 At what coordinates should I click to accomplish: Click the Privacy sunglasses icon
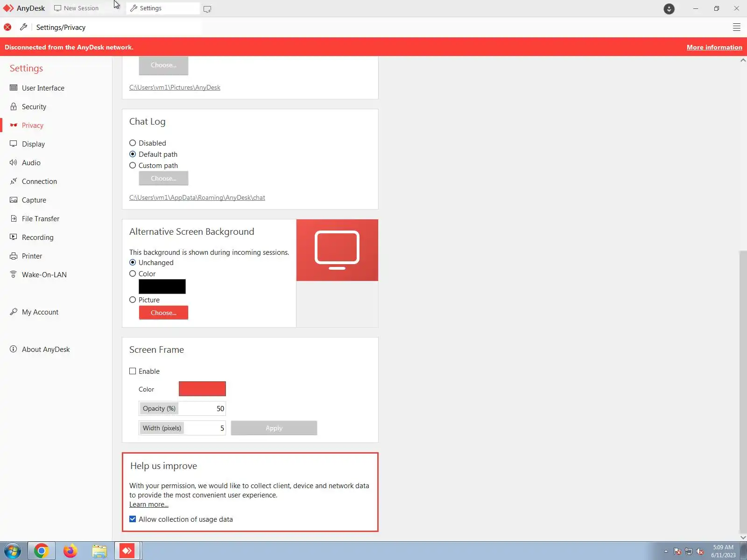coord(14,125)
